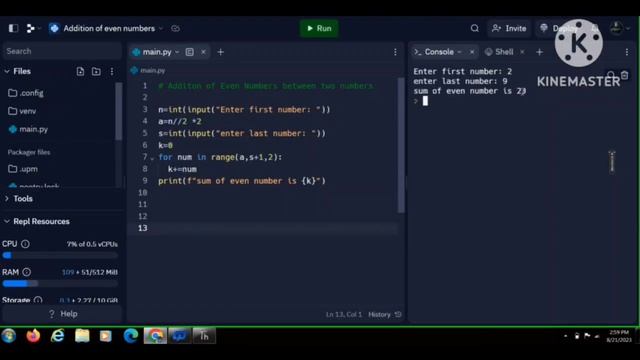Launch Firefox from the taskbar

pos(33,336)
